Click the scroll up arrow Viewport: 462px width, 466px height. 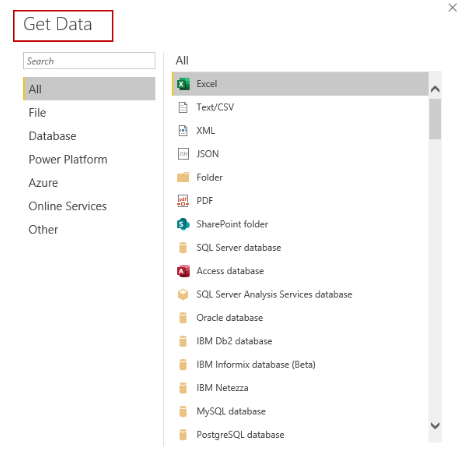(435, 89)
